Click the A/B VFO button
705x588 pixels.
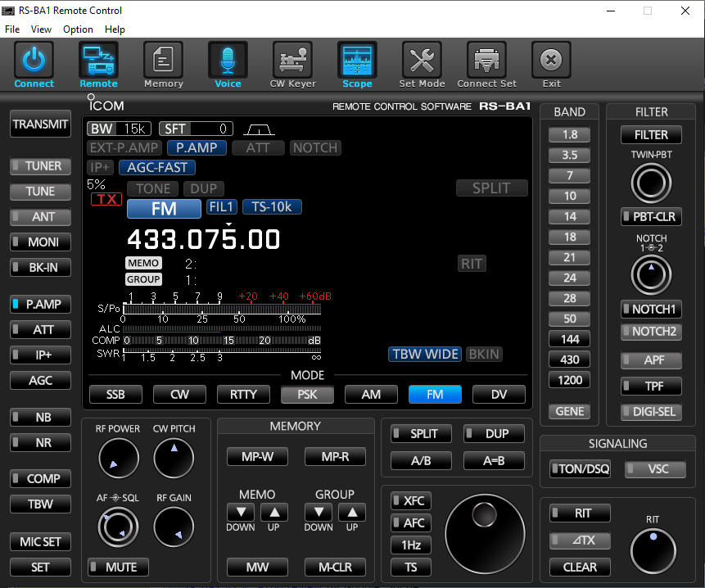[x=421, y=461]
